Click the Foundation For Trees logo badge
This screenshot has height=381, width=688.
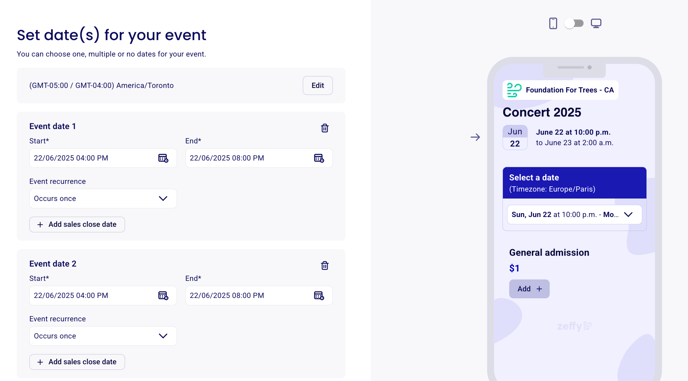[x=560, y=90]
